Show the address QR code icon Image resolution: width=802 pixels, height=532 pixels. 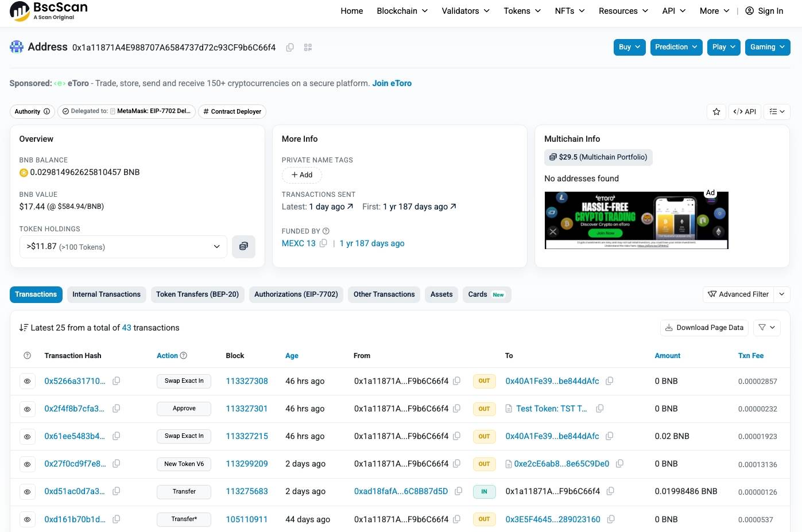[308, 48]
